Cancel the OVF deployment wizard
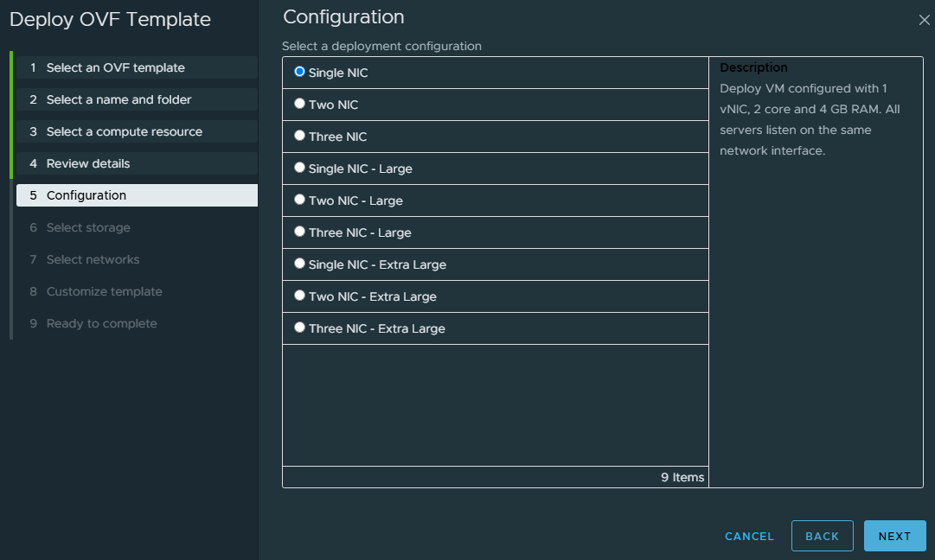935x560 pixels. click(749, 536)
